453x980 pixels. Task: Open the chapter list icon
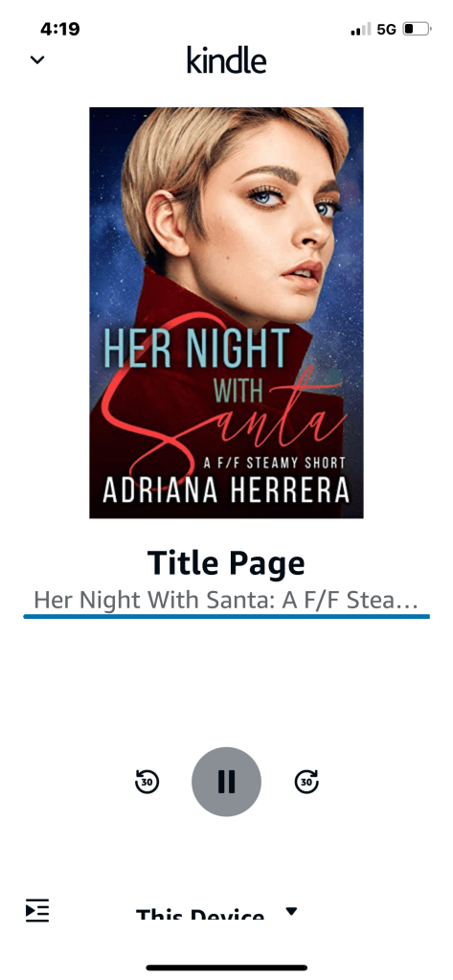pos(37,910)
